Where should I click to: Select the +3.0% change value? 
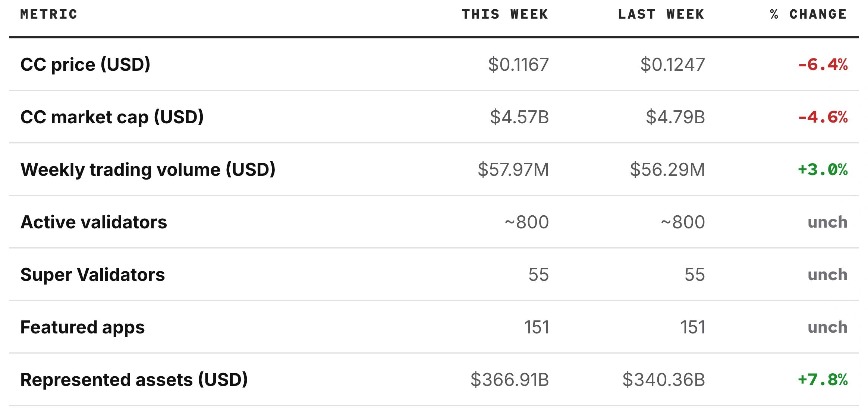coord(823,170)
